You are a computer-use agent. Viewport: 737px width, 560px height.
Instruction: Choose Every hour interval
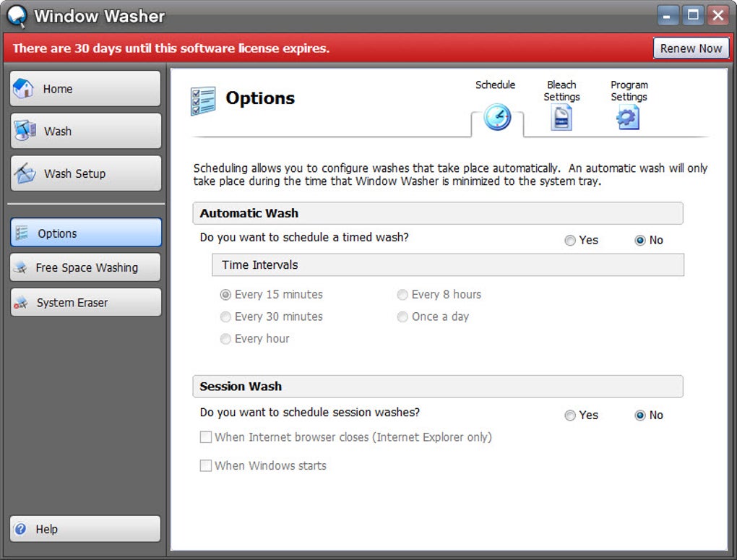click(x=225, y=339)
